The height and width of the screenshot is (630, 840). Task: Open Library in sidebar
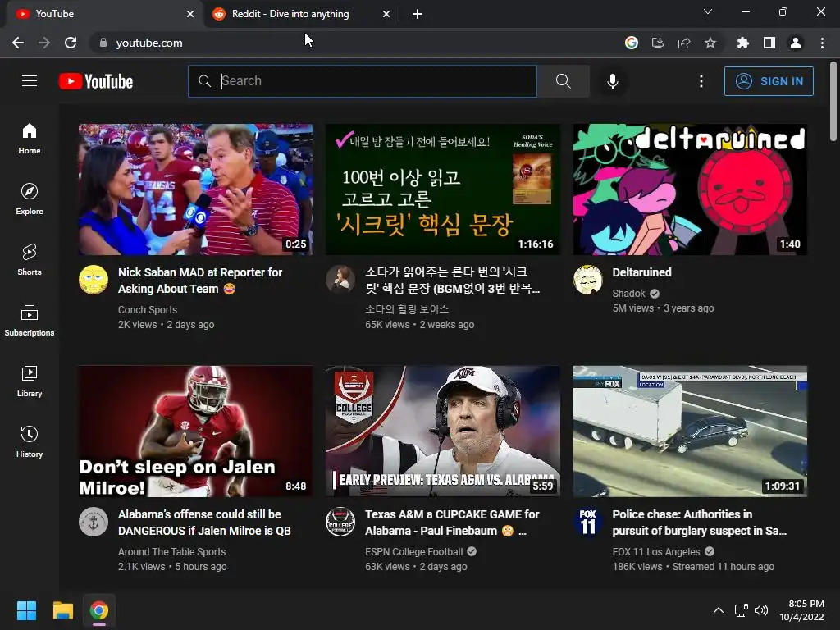[x=30, y=381]
